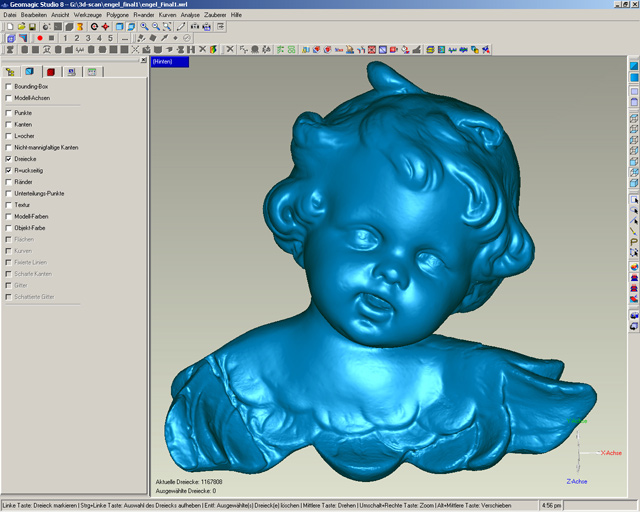Click the printer icon
Image resolution: width=640 pixels, height=512 pixels.
click(x=207, y=27)
